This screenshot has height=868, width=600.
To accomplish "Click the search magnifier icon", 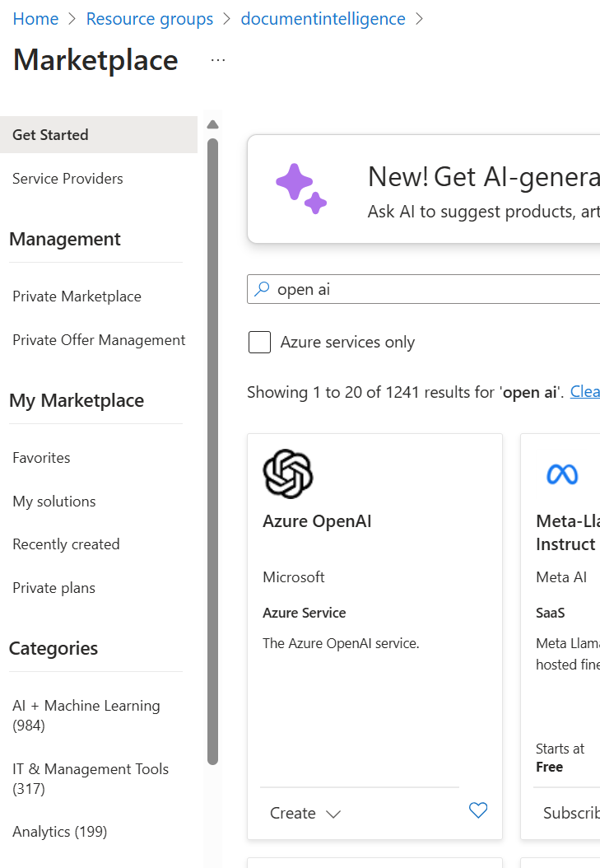I will coord(262,289).
